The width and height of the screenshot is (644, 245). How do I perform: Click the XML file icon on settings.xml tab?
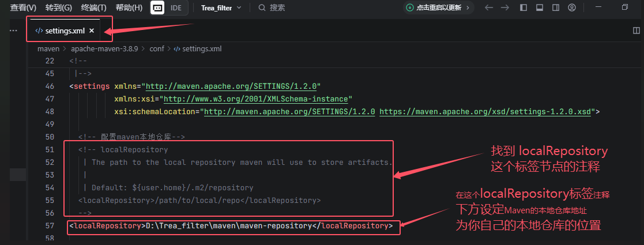[x=39, y=31]
